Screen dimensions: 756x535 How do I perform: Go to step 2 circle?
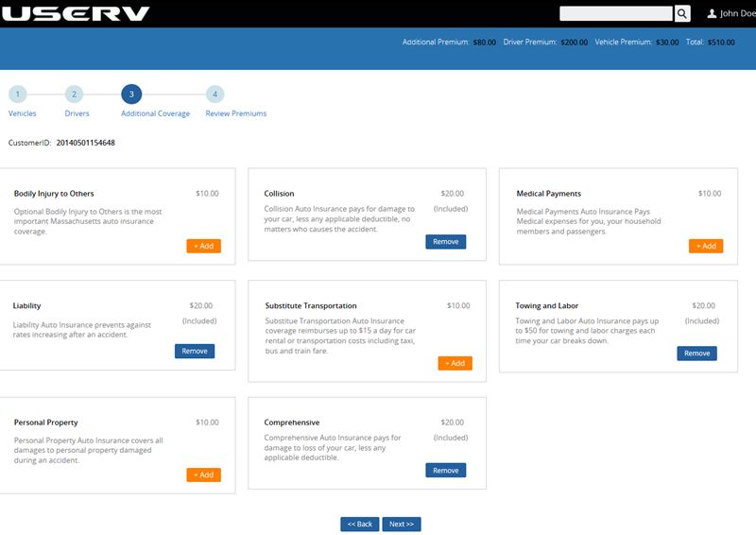[x=75, y=95]
